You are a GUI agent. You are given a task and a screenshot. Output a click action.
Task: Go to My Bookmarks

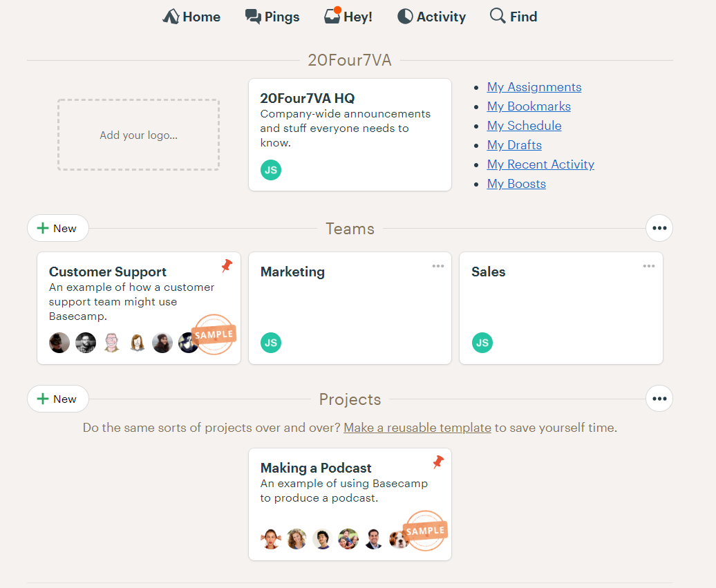tap(529, 106)
